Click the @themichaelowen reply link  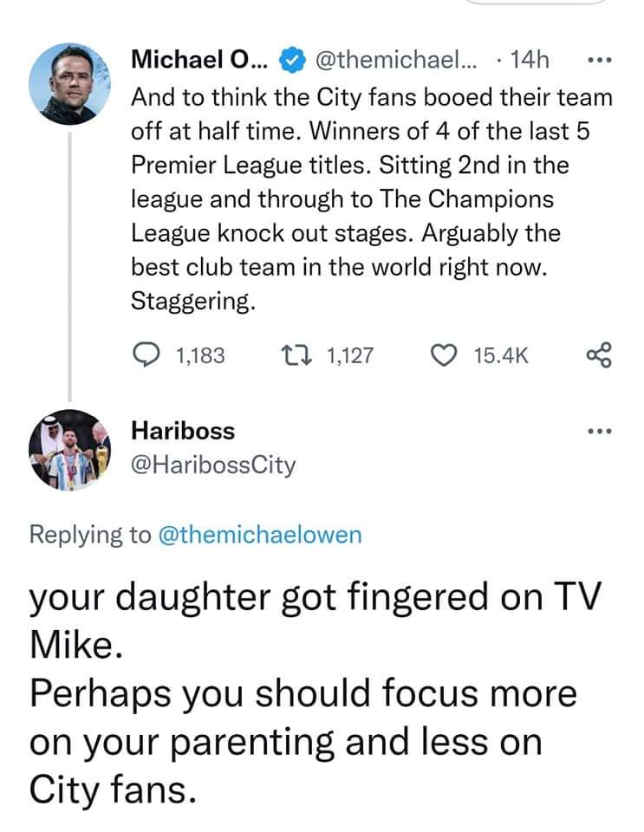[260, 535]
